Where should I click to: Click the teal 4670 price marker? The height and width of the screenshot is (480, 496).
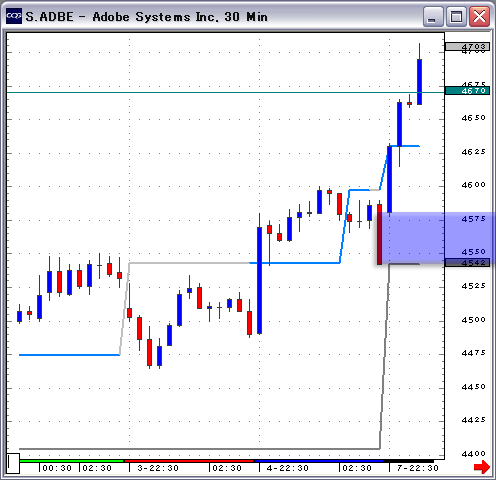(x=467, y=91)
